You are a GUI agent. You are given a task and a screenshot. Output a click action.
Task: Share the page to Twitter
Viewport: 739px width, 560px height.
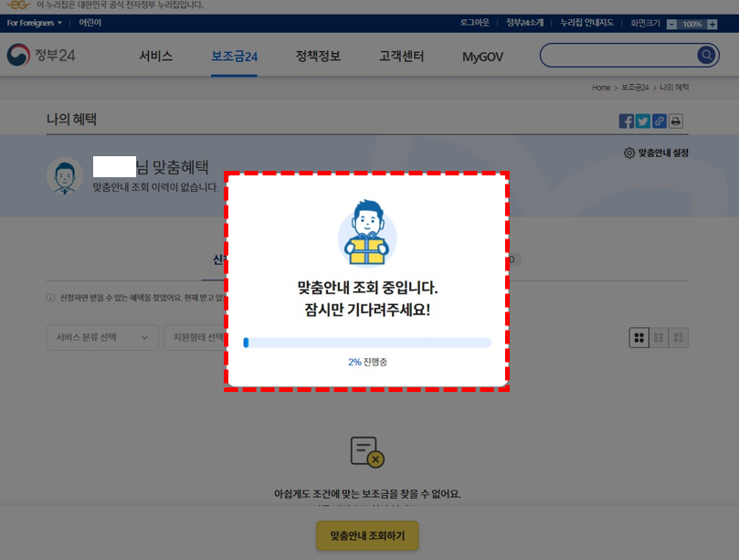point(642,120)
